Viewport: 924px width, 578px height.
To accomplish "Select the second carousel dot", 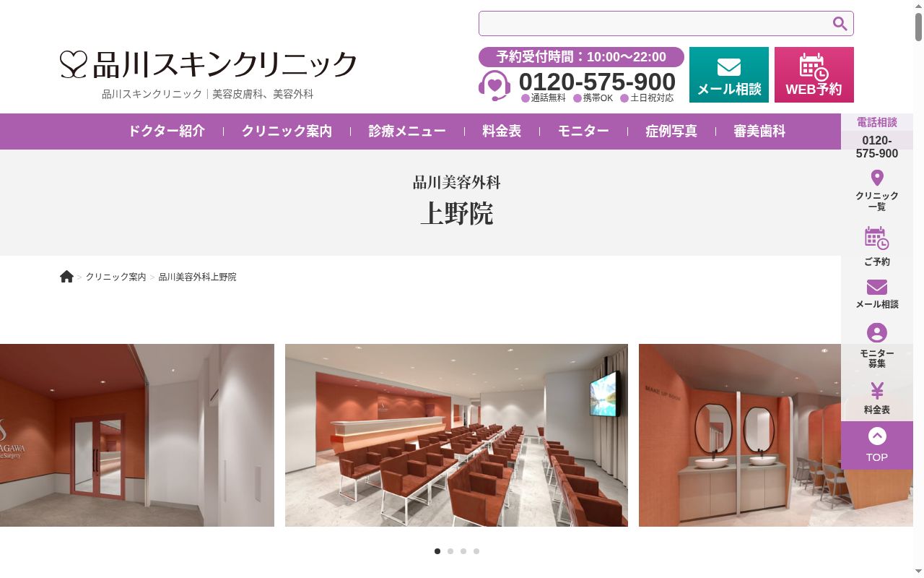I will pos(450,551).
